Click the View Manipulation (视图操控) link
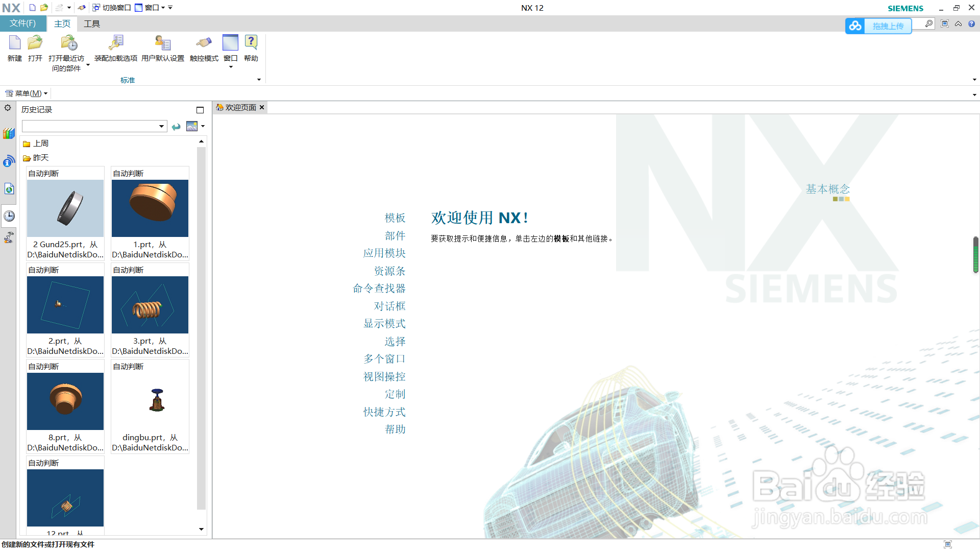The image size is (980, 550). 384,377
